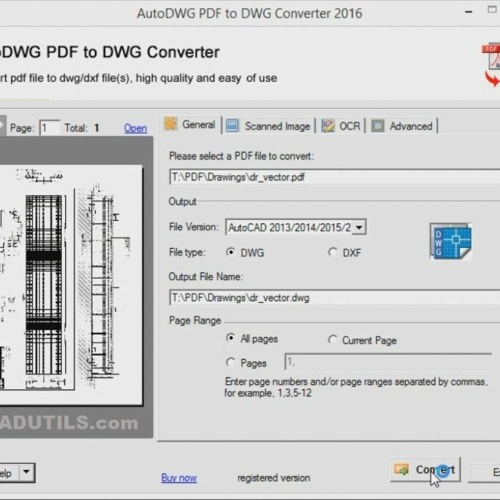500x500 pixels.
Task: Click the blue DWG file icon
Action: pos(451,241)
